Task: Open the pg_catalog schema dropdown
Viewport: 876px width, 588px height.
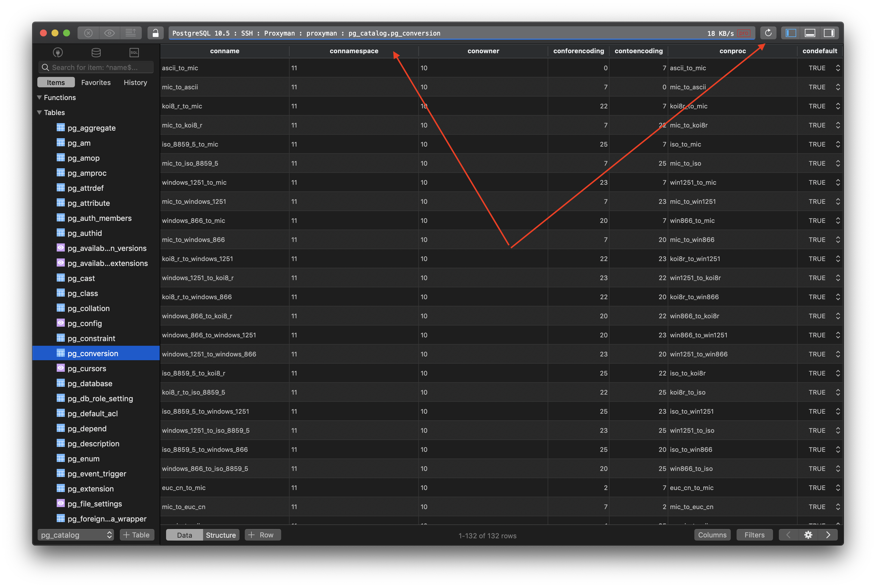Action: [x=76, y=535]
